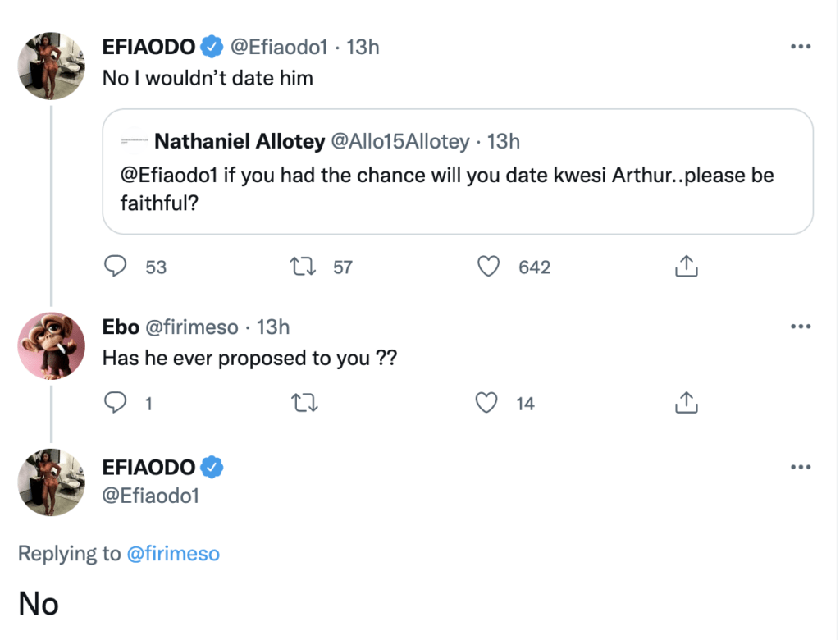Open EFIAODO's profile picture at top
The image size is (840, 640).
pos(52,66)
